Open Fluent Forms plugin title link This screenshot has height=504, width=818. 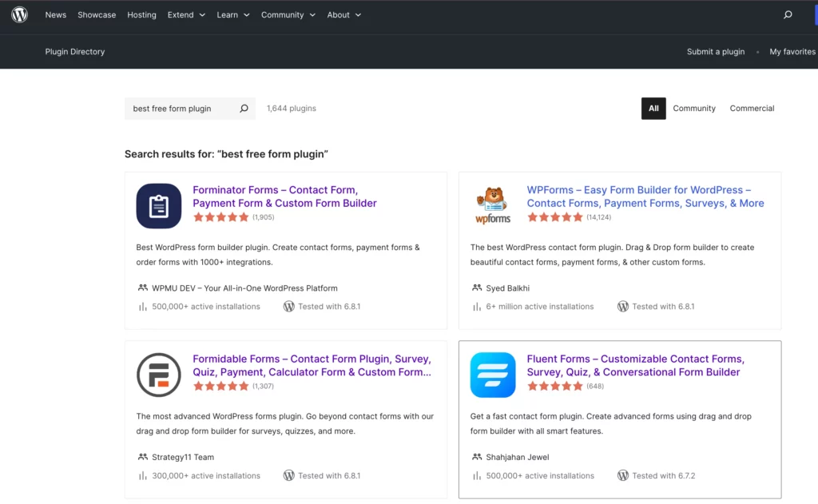[635, 366]
